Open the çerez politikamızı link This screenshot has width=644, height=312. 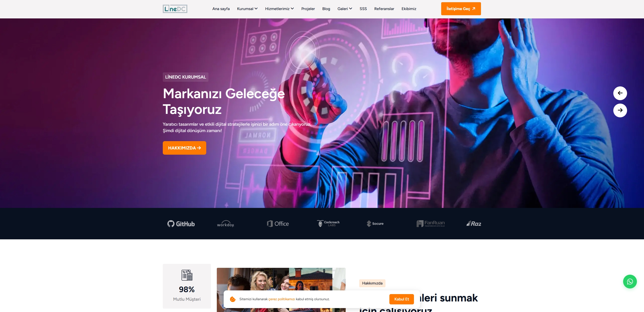[282, 299]
